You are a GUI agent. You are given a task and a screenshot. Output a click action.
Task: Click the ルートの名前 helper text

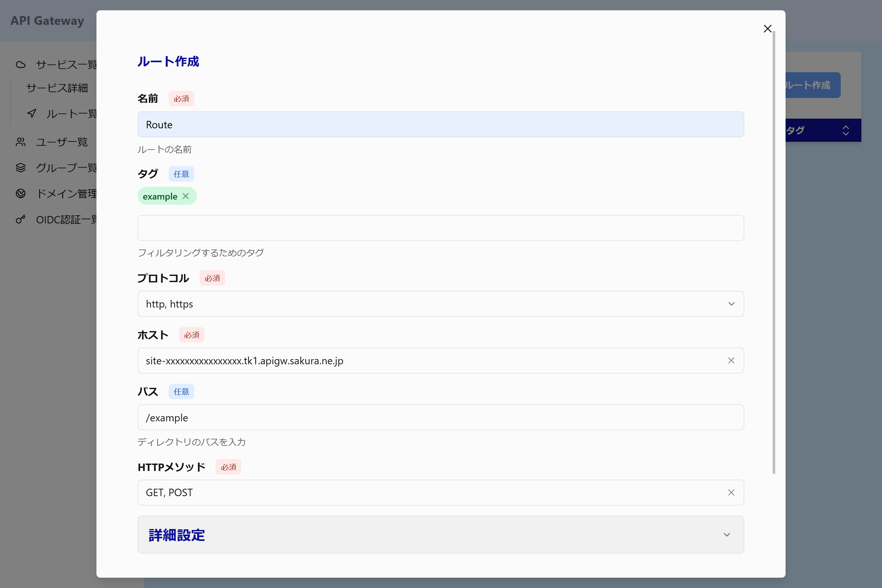[164, 150]
